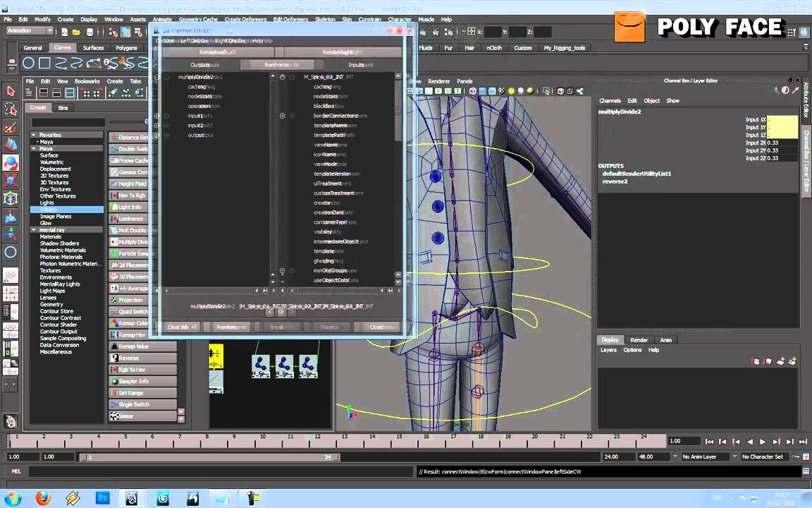Open the Skeleton menu
812x508 pixels.
325,19
